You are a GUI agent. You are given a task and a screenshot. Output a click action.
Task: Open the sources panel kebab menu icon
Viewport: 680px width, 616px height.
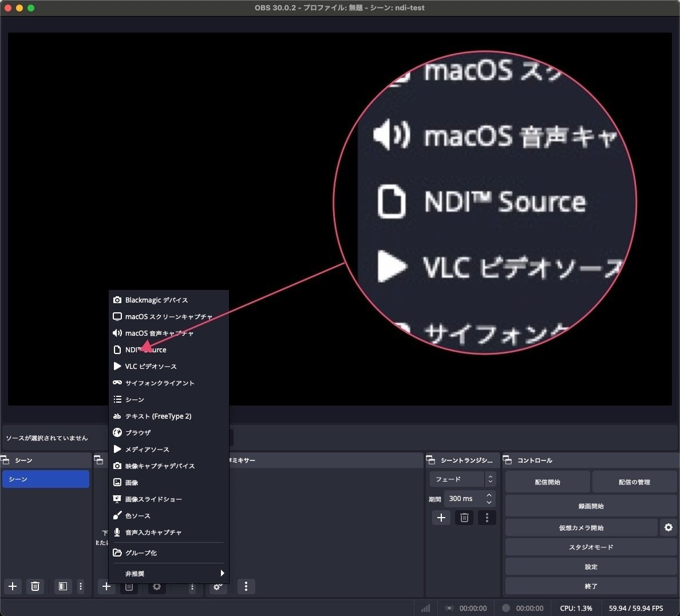coord(192,586)
